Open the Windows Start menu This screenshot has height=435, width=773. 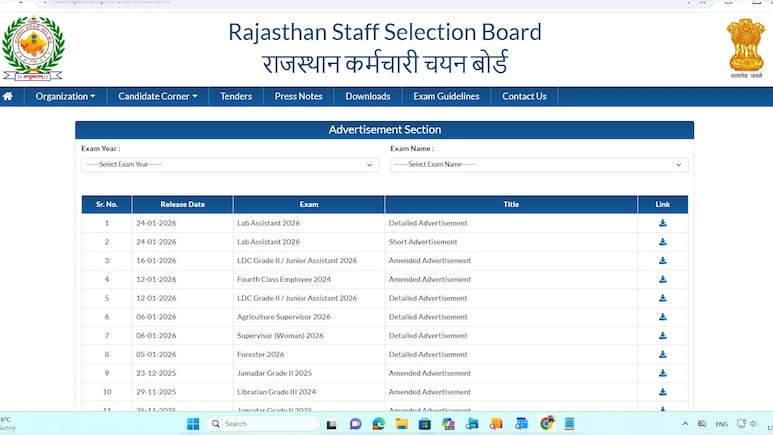pos(193,424)
